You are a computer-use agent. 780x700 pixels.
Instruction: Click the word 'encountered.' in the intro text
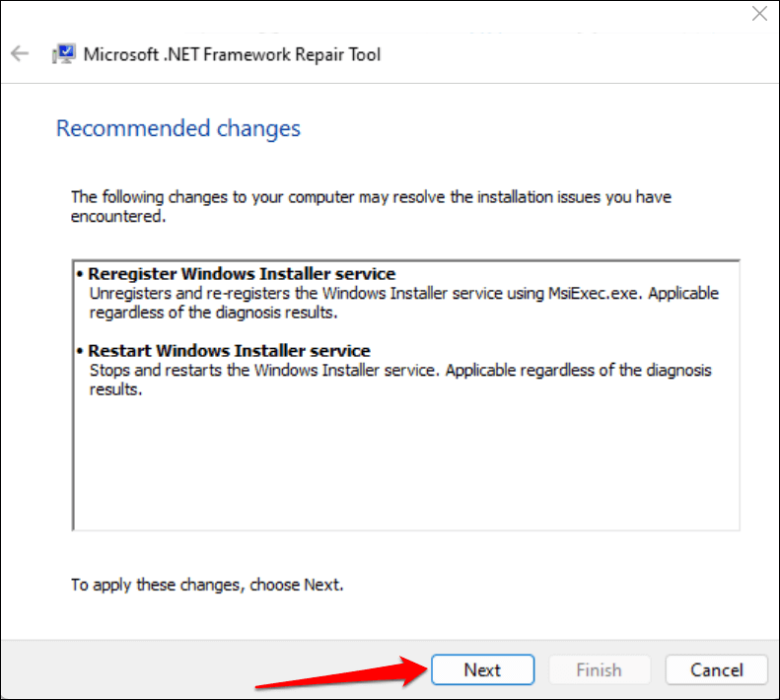coord(117,217)
